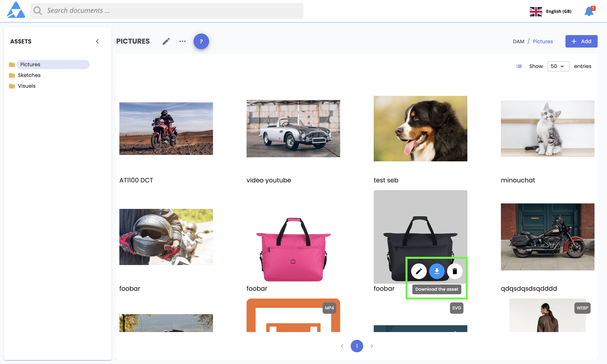
Task: Go to DAM in the breadcrumb
Action: coord(518,42)
